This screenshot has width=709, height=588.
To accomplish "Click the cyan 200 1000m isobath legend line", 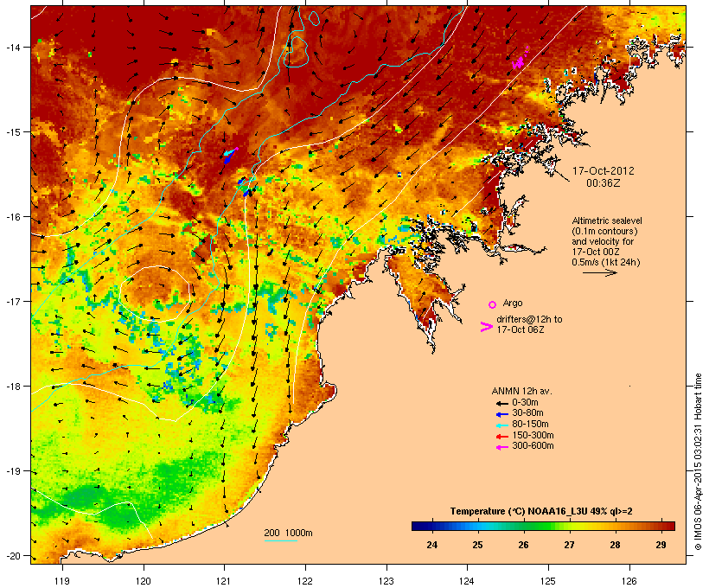I will click(280, 540).
